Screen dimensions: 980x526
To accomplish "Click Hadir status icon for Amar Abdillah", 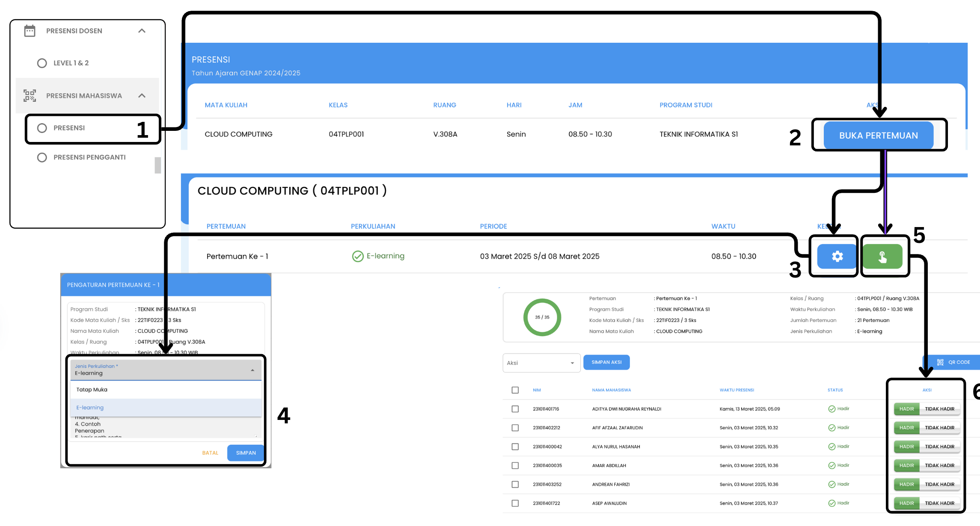I will click(x=832, y=465).
